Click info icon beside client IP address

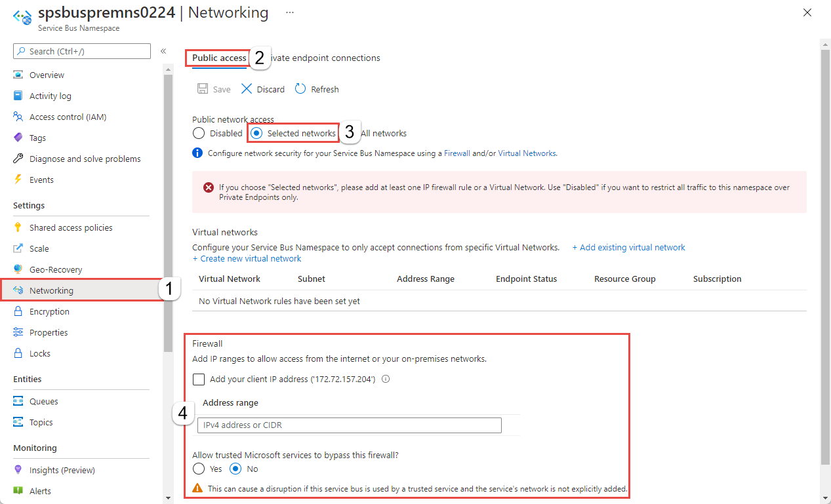(x=386, y=379)
